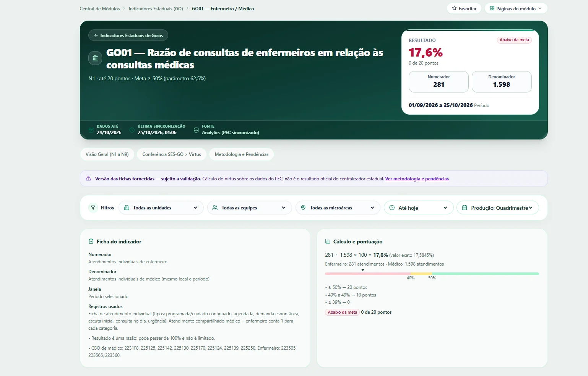
Task: Follow the Ver metodologia e pendências link
Action: coord(417,179)
